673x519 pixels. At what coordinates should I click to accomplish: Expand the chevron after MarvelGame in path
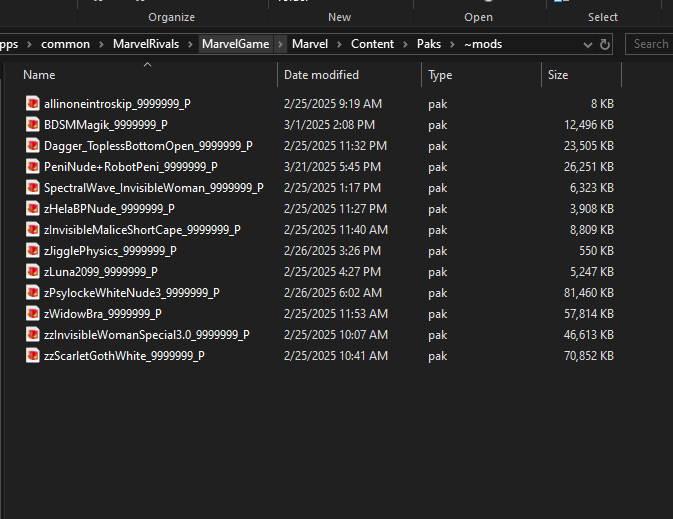280,44
